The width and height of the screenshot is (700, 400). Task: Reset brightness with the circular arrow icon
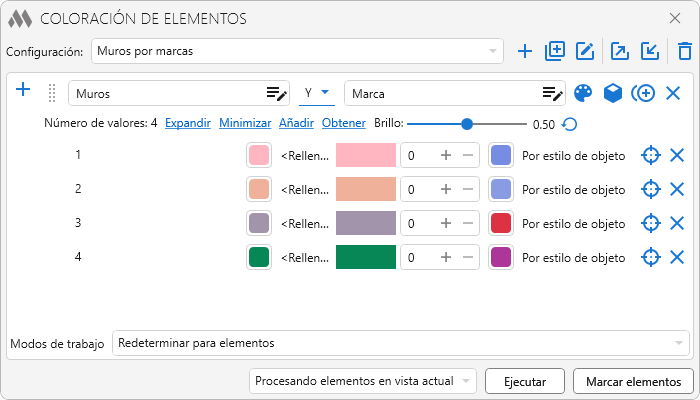569,125
